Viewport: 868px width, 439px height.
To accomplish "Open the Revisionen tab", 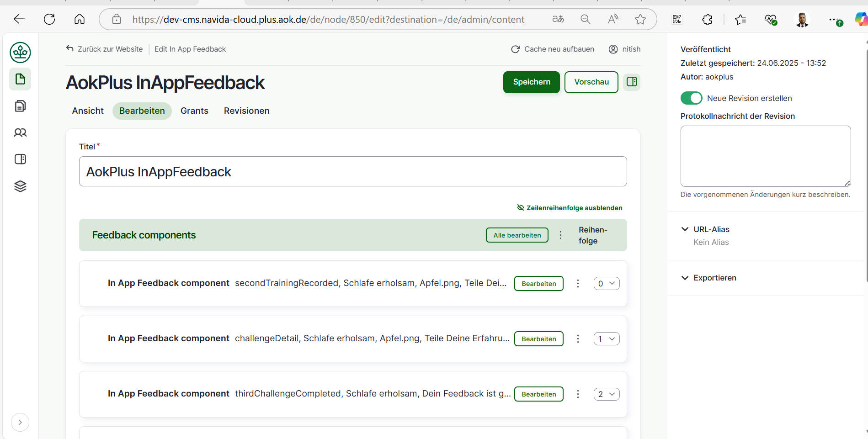I will point(247,111).
